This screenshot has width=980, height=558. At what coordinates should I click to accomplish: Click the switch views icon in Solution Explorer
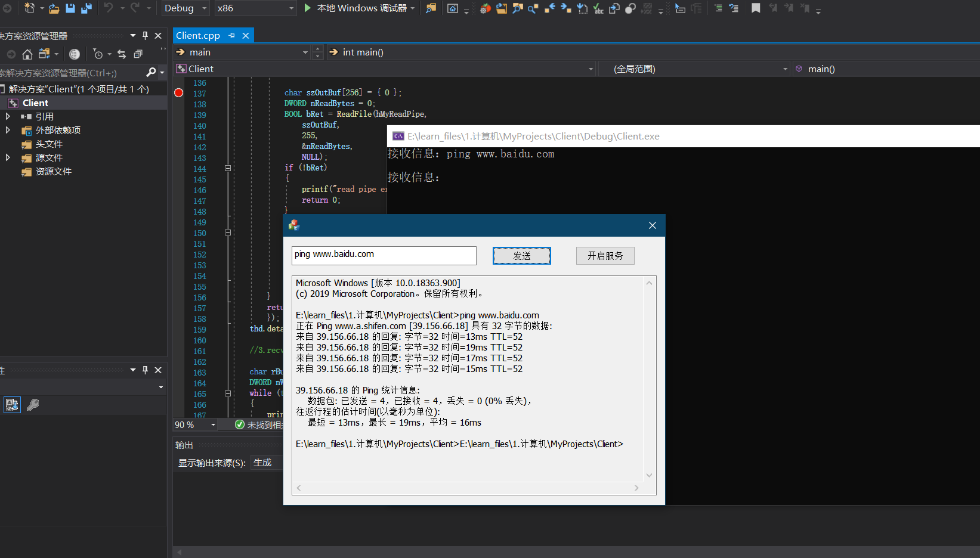click(44, 54)
